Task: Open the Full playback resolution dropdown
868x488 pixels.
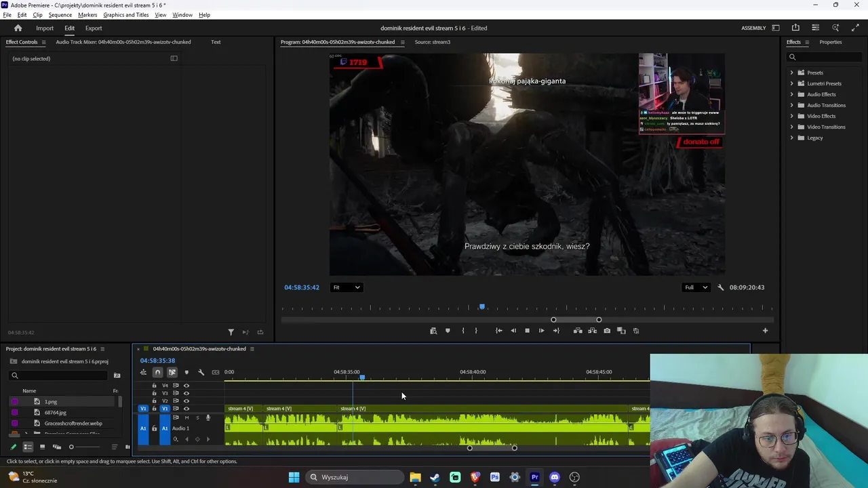Action: click(696, 287)
